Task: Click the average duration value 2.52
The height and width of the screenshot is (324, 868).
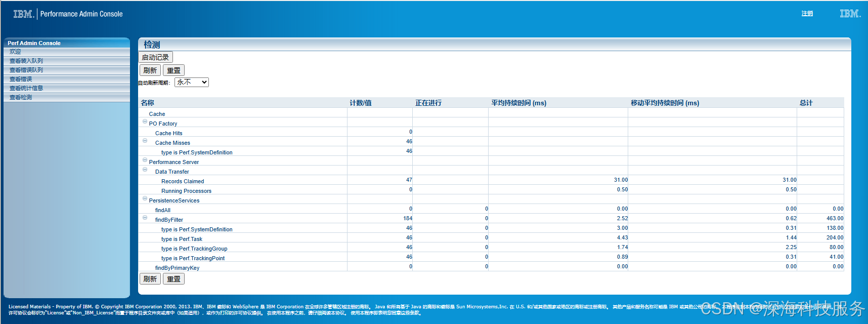Action: click(x=622, y=218)
